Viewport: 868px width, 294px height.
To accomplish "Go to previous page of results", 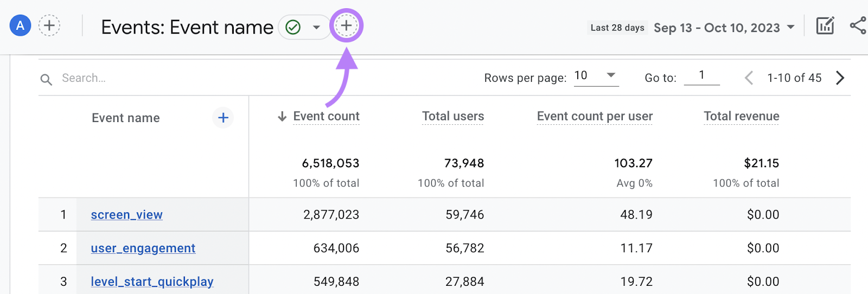I will [749, 78].
